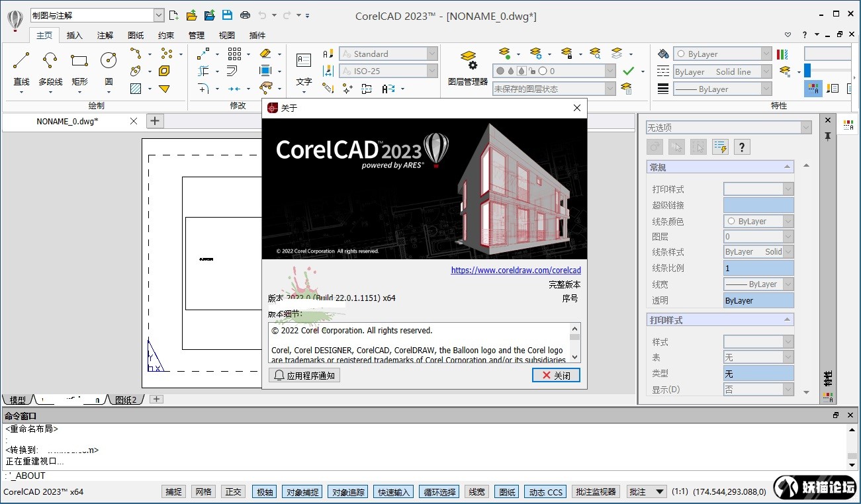Click the ByLayer line color box in ribbon
Image resolution: width=861 pixels, height=504 pixels.
coord(723,54)
